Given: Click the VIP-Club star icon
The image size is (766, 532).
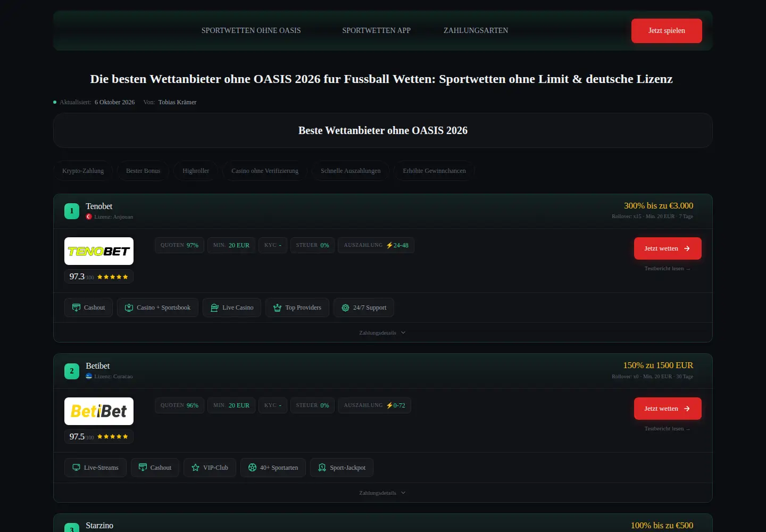Looking at the screenshot, I should [x=195, y=468].
